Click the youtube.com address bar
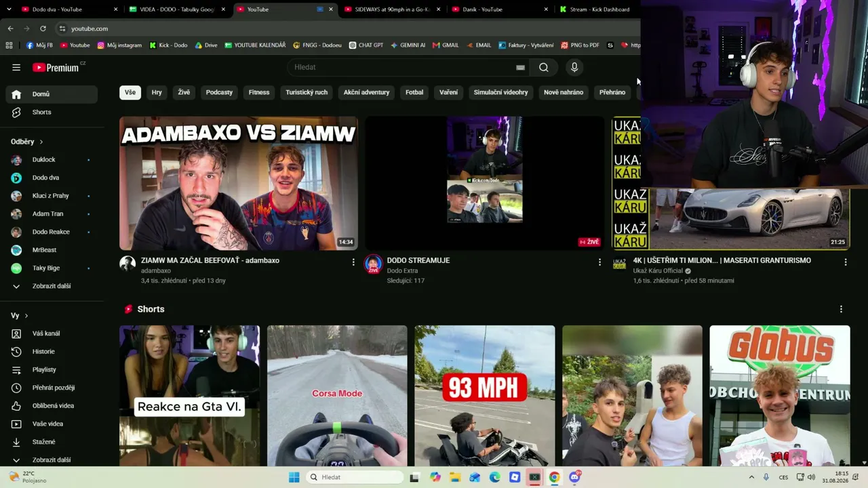868x488 pixels. click(346, 28)
